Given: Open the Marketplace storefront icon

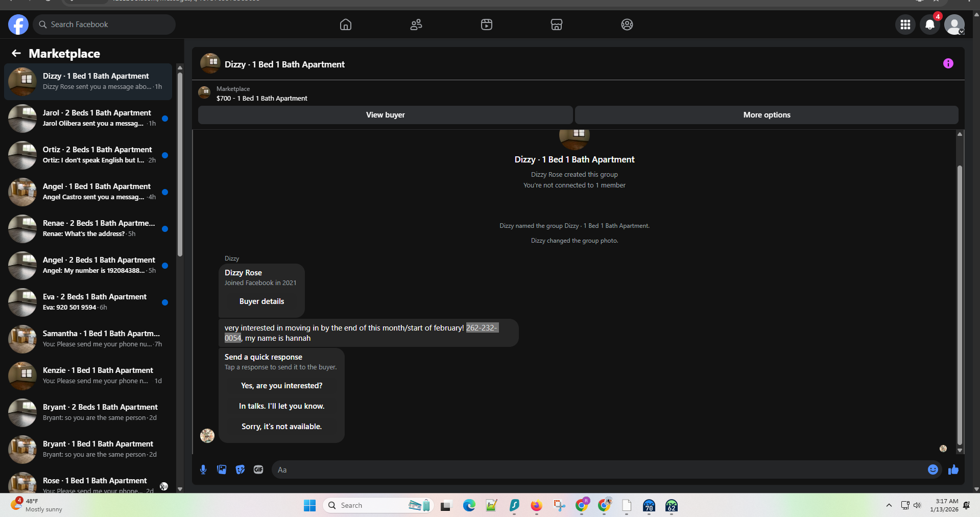Looking at the screenshot, I should (557, 25).
